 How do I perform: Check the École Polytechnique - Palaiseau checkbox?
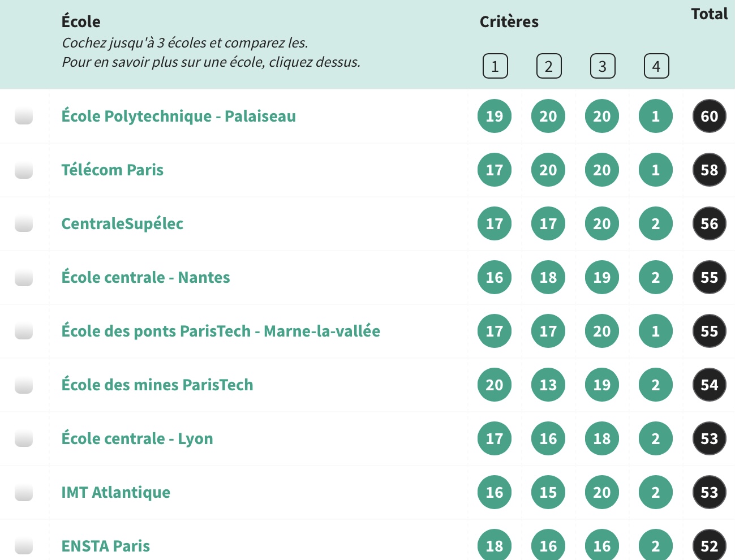coord(24,116)
